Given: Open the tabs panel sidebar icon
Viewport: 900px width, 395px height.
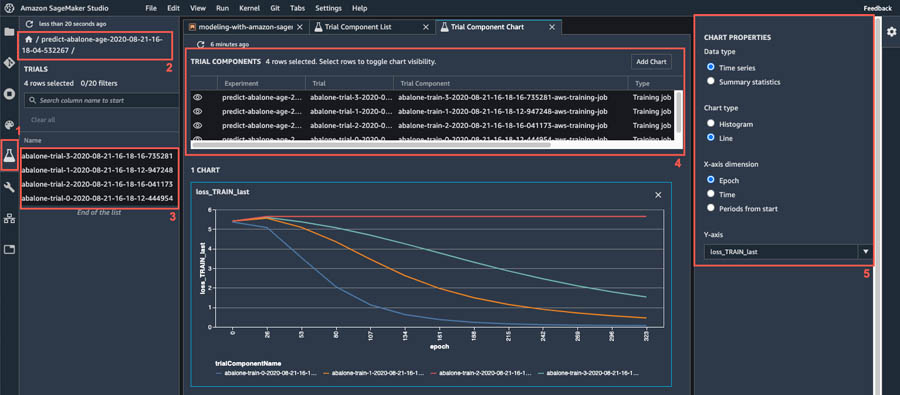Looking at the screenshot, I should tap(9, 249).
